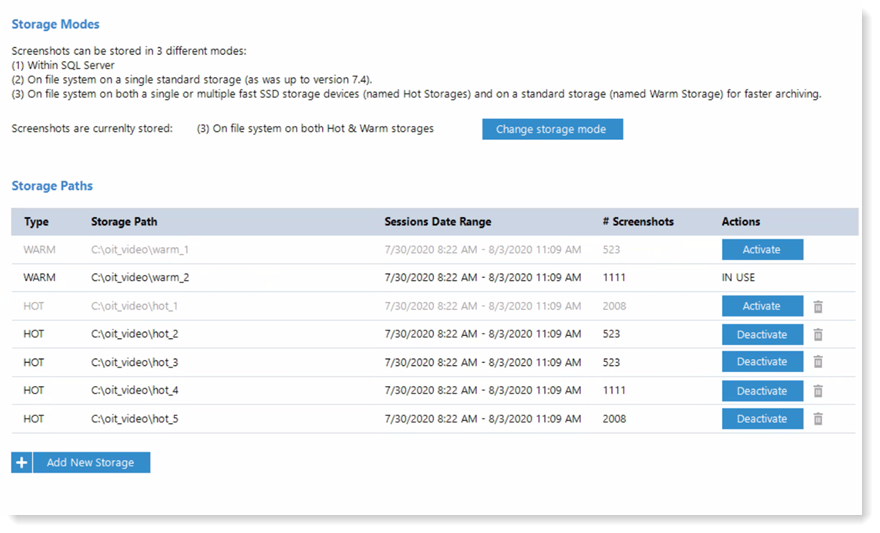Deactivate the hot_5 storage
880x533 pixels.
(x=762, y=419)
